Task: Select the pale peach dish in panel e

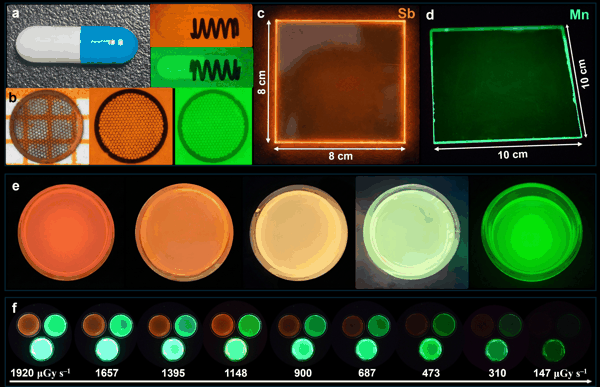Action: (298, 232)
